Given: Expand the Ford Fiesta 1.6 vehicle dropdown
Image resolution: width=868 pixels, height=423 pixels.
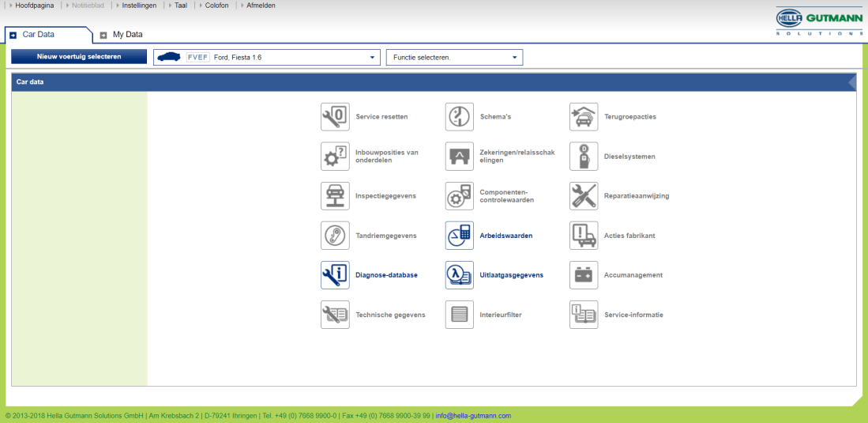Looking at the screenshot, I should [x=373, y=58].
